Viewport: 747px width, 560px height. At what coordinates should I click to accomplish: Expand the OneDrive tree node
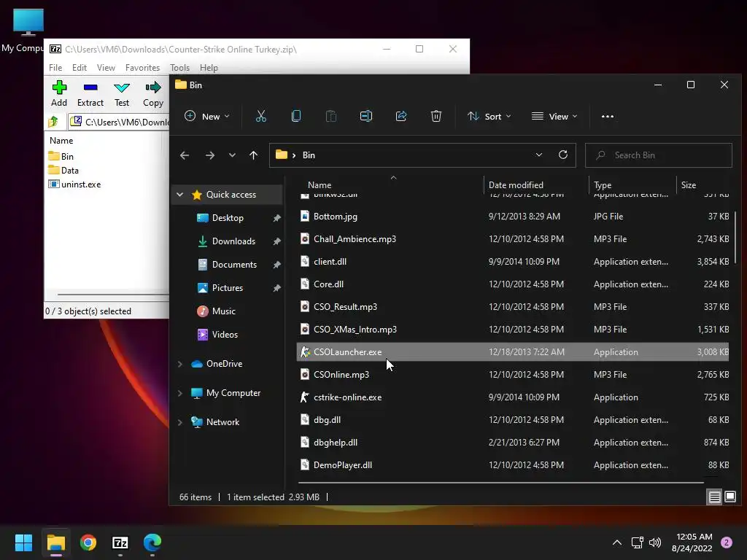click(179, 364)
